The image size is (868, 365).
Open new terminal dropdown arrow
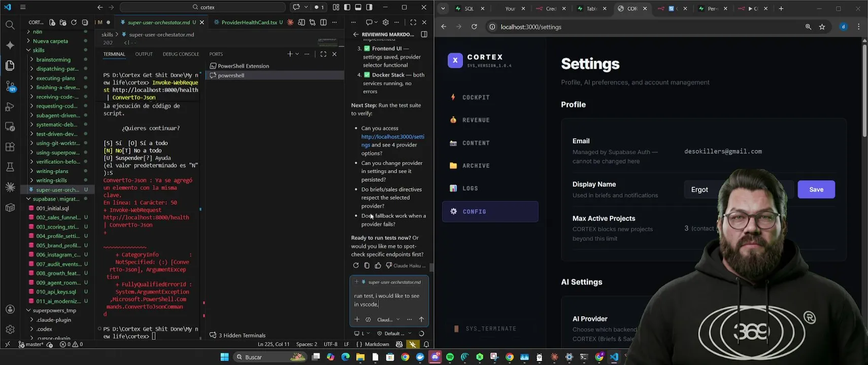point(297,54)
